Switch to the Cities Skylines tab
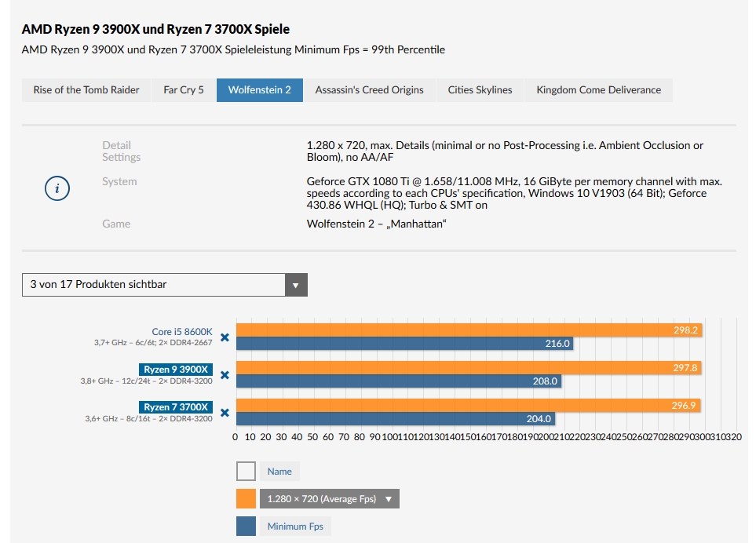The image size is (756, 543). pos(480,90)
